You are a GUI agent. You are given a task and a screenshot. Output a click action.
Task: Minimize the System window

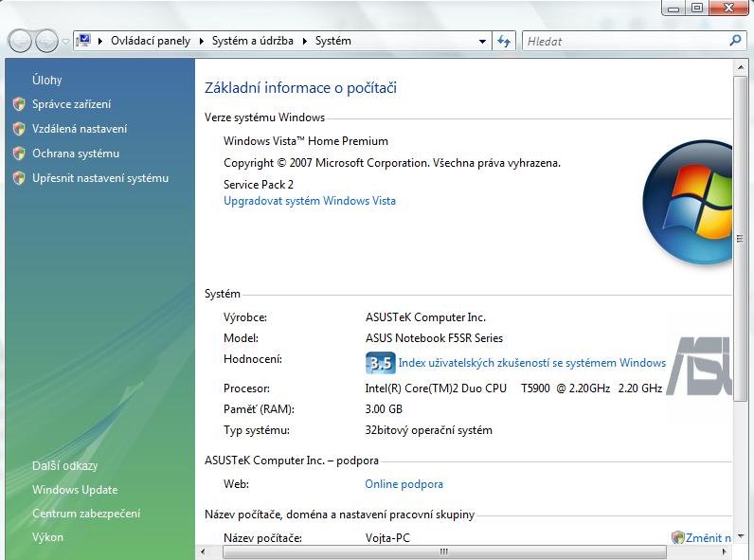tap(673, 8)
